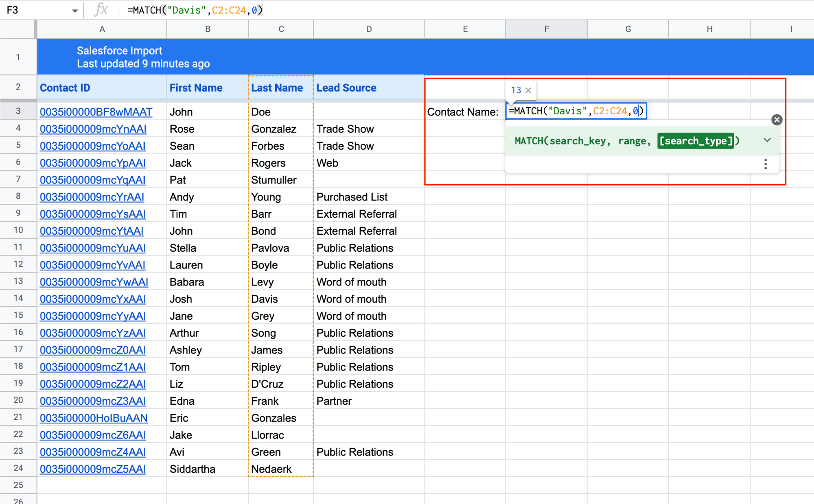This screenshot has height=504, width=814.
Task: Click the fx function icon
Action: tap(101, 10)
